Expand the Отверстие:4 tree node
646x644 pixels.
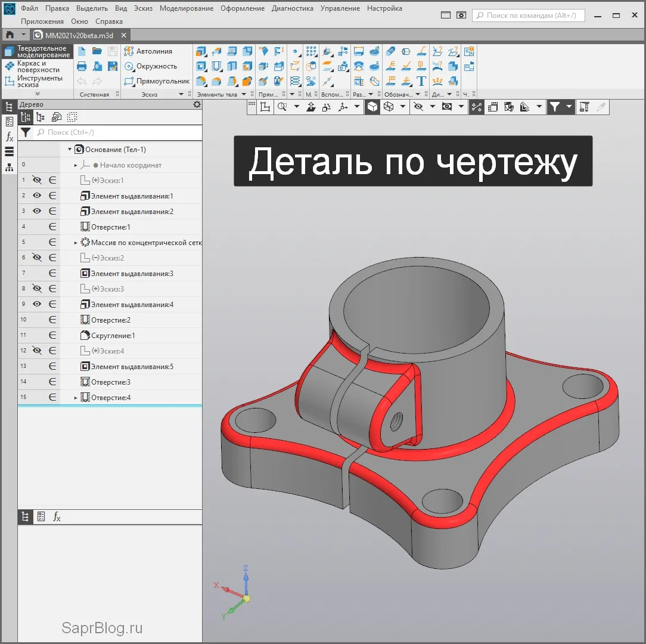(76, 398)
